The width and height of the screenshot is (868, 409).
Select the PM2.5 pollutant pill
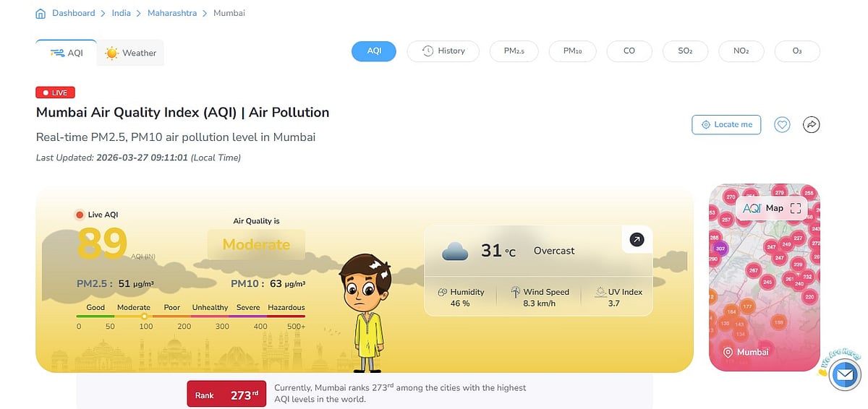coord(514,51)
